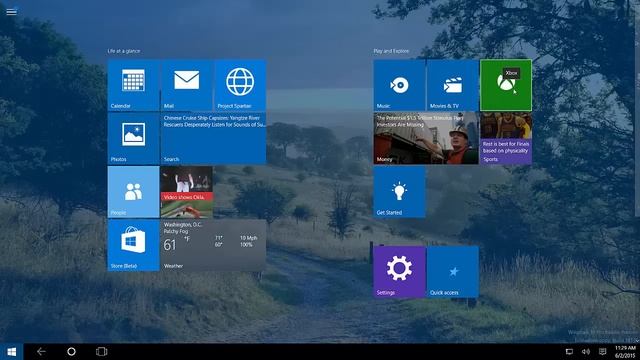The image size is (640, 360).
Task: Open the Store (Beta) tile
Action: [133, 245]
